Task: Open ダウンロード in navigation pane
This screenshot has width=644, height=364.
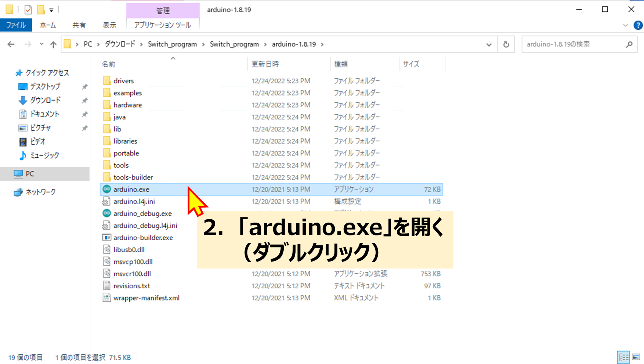Action: [x=45, y=100]
